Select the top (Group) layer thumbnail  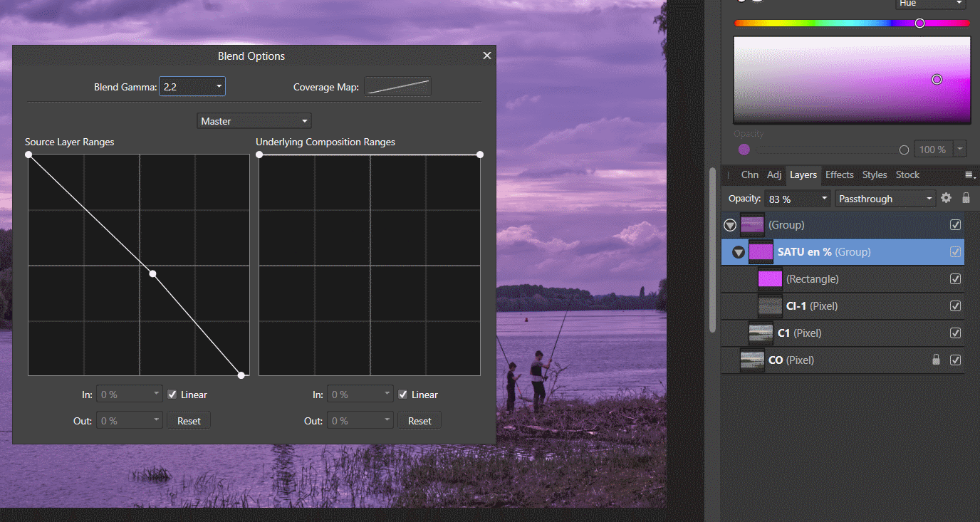tap(752, 225)
